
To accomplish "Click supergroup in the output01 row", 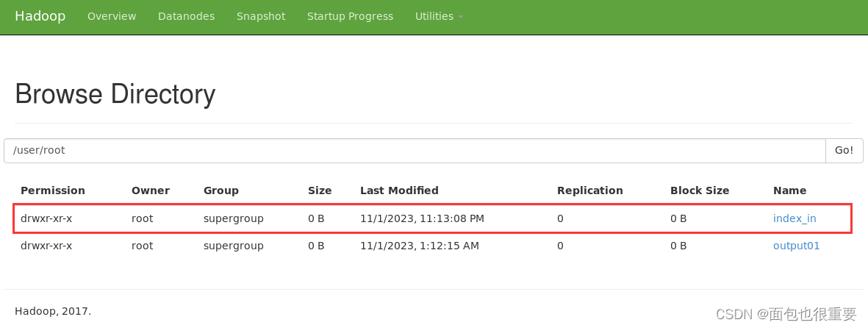I will point(234,246).
